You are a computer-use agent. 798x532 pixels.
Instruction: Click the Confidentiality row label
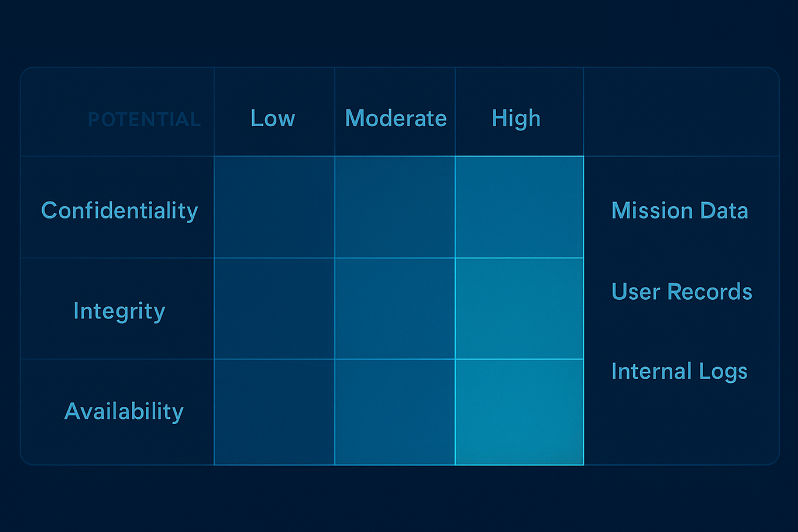(x=119, y=210)
